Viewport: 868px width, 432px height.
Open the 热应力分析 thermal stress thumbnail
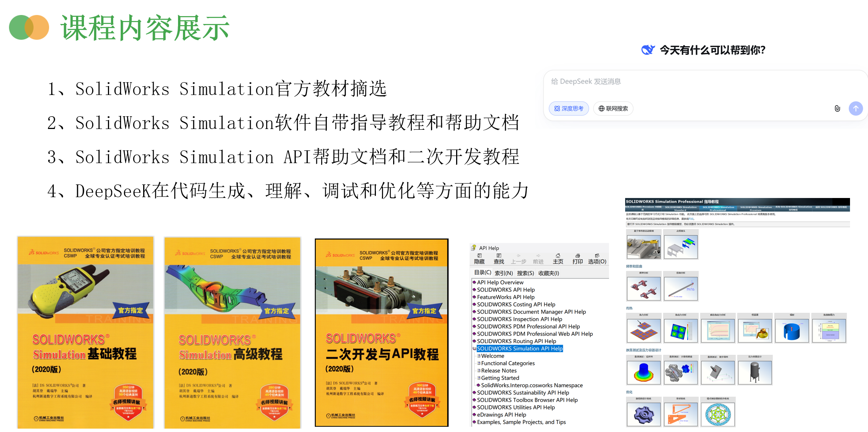(x=681, y=330)
